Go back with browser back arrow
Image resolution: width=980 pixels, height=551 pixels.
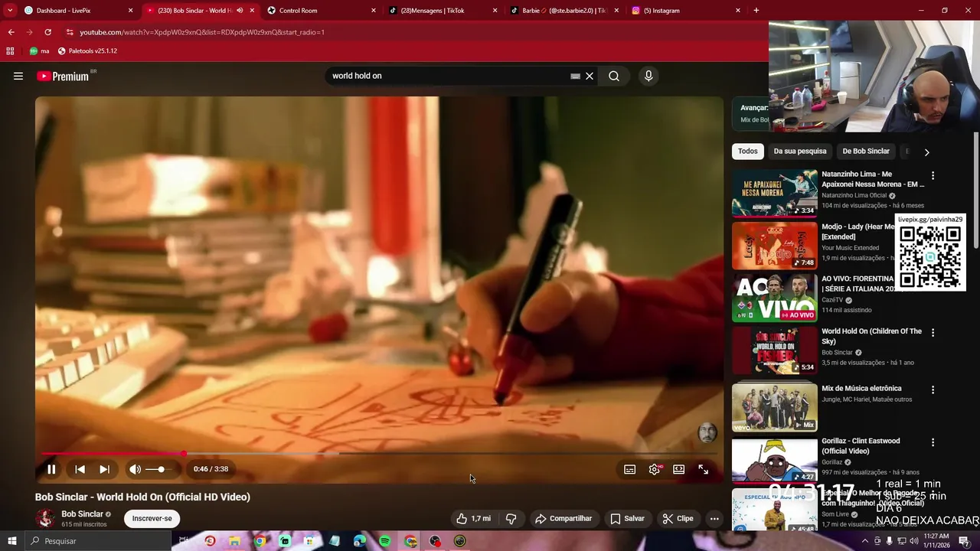[x=11, y=32]
